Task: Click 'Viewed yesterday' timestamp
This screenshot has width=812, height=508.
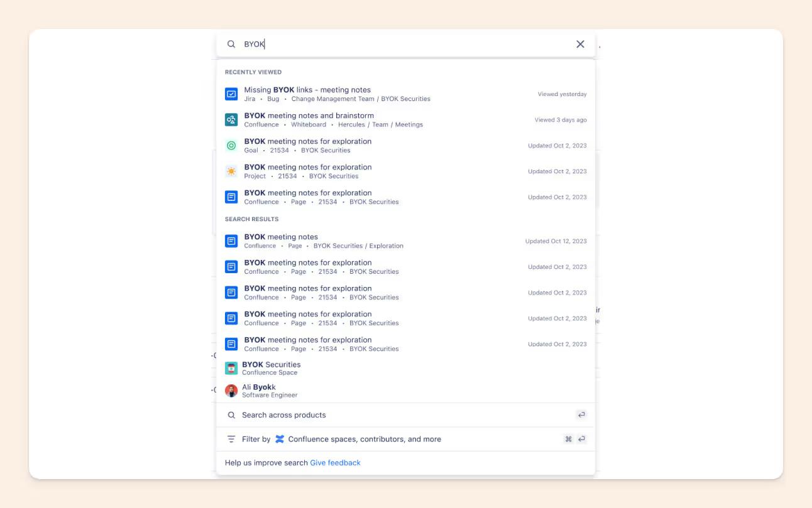Action: pyautogui.click(x=562, y=94)
